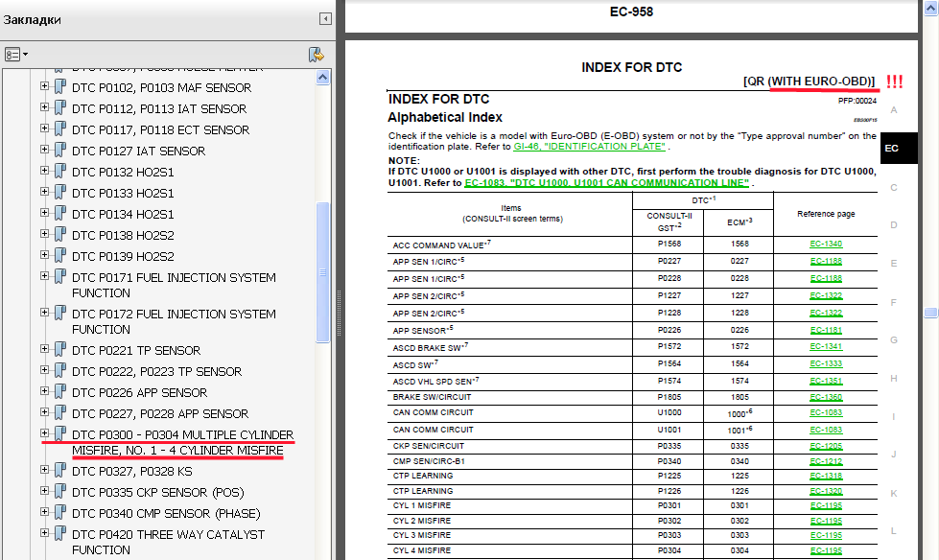Open DTC P0420 THREE WAY CATALYST bookmark
This screenshot has height=560, width=939.
click(168, 542)
